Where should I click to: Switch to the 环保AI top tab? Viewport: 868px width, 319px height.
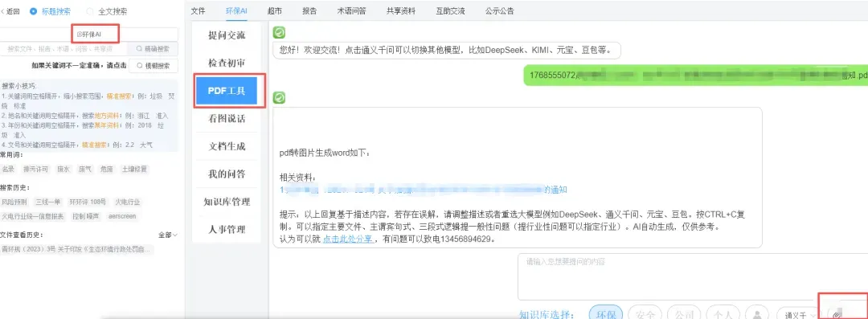[x=236, y=10]
